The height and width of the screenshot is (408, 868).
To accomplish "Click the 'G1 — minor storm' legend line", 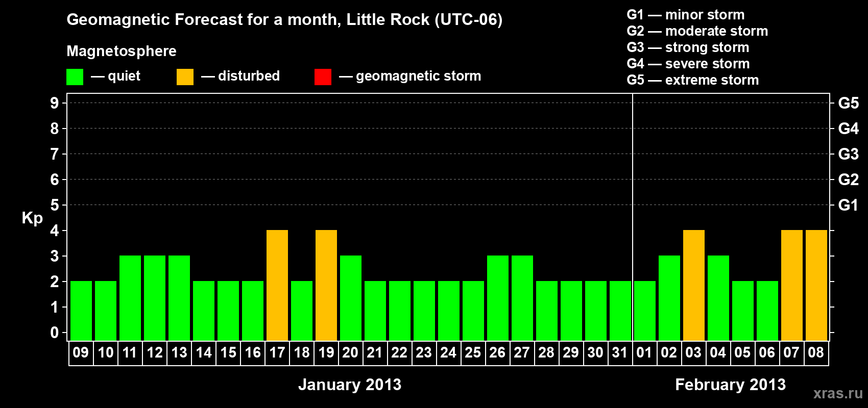I will point(686,15).
